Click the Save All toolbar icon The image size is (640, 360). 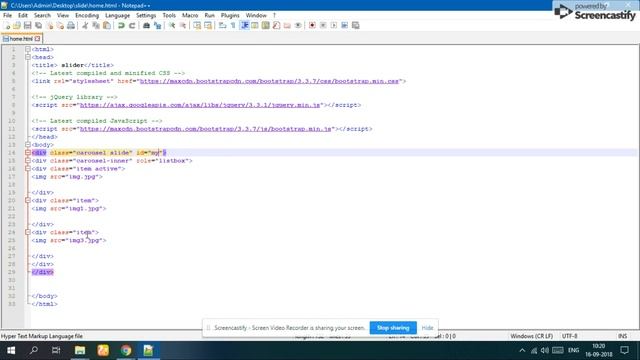(38, 25)
